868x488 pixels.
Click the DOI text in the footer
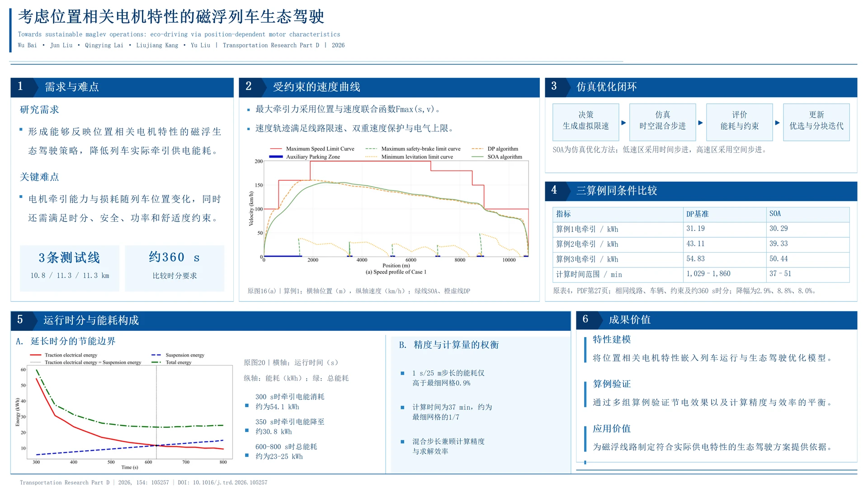click(x=222, y=483)
